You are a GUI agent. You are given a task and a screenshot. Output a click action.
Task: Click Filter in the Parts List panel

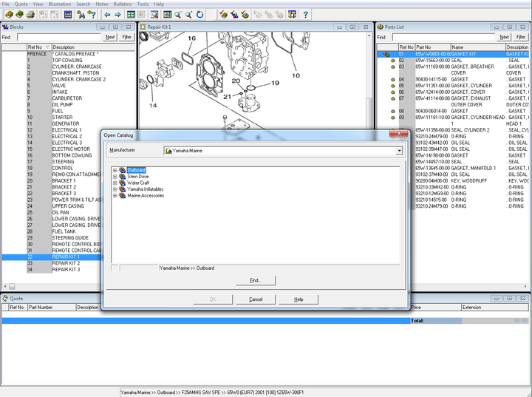click(x=521, y=37)
